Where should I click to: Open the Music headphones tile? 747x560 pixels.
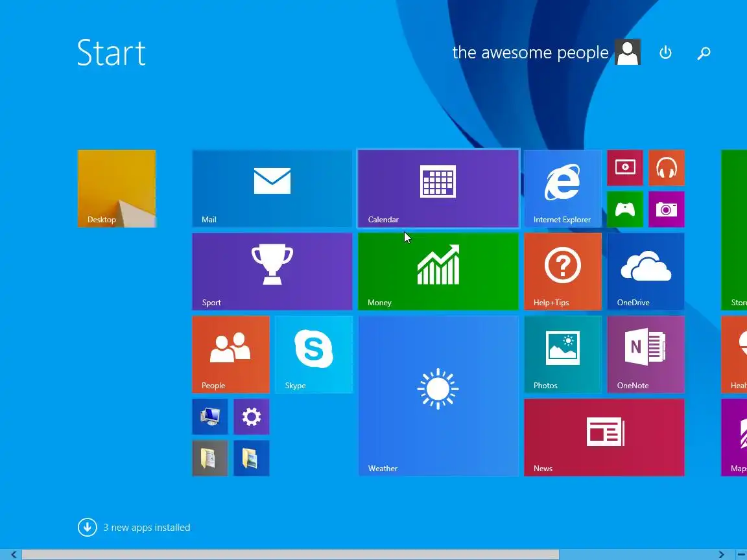tap(667, 168)
